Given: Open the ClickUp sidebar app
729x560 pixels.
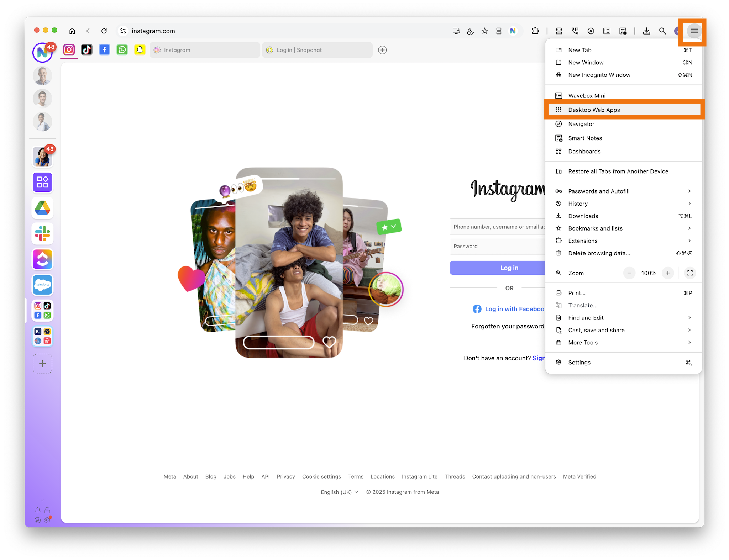Looking at the screenshot, I should [x=43, y=259].
